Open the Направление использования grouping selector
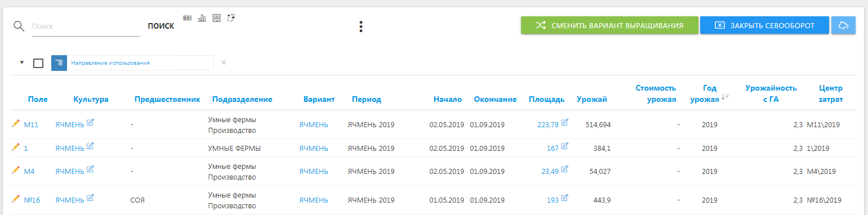Screen dimensions: 868x215 pyautogui.click(x=132, y=63)
